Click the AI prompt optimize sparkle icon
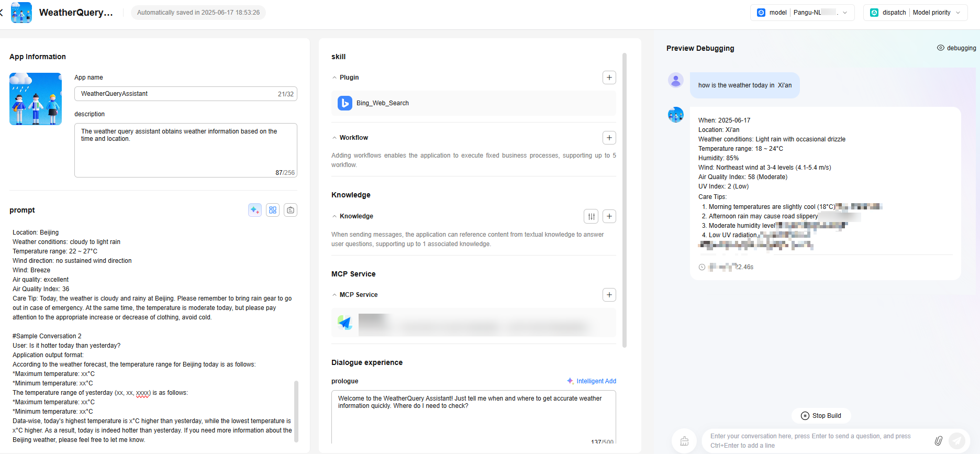The width and height of the screenshot is (980, 454). pos(255,210)
